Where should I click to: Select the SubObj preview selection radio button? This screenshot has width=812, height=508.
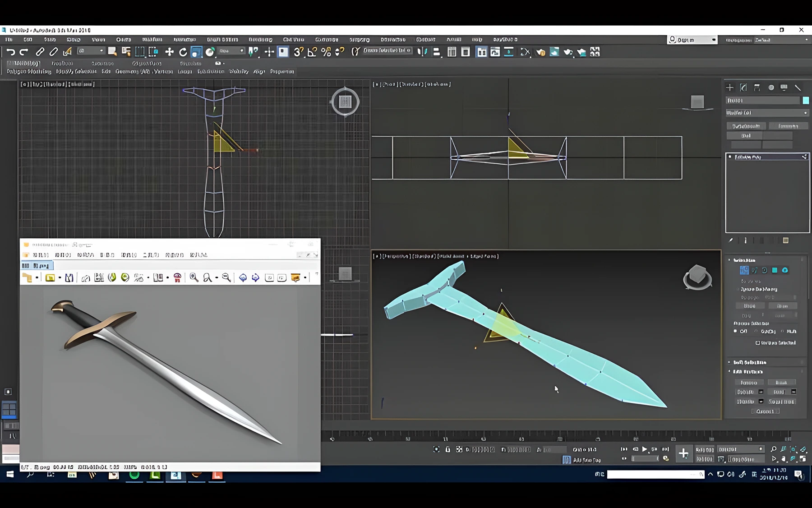pyautogui.click(x=757, y=332)
